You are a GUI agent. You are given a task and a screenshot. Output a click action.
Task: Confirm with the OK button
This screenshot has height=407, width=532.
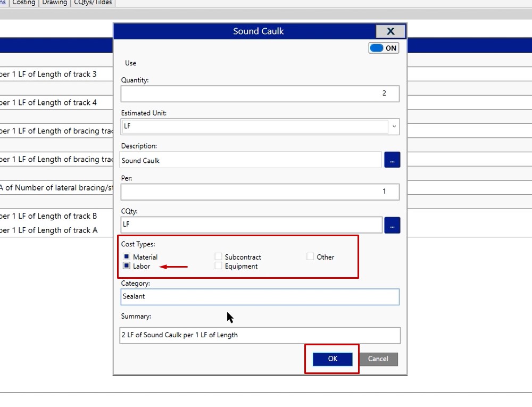click(x=332, y=359)
